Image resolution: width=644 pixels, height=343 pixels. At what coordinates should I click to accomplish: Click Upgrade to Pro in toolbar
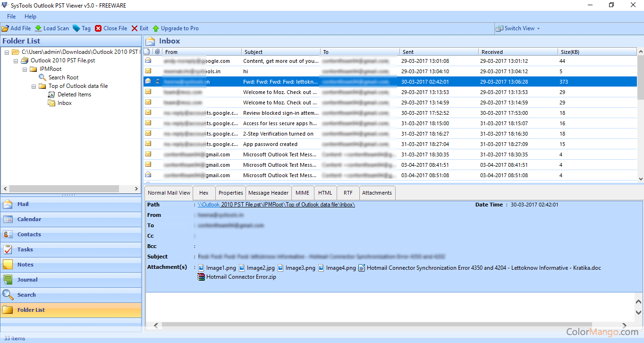pos(175,28)
